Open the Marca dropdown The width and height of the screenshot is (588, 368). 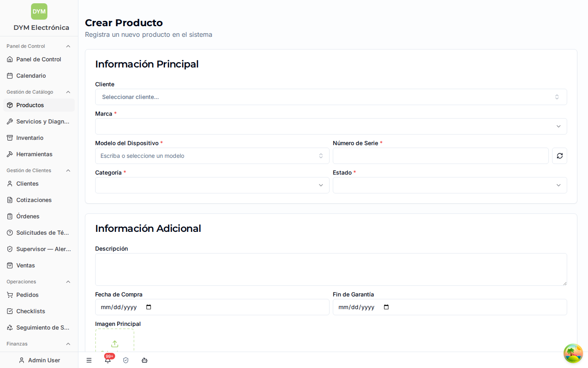pos(331,126)
